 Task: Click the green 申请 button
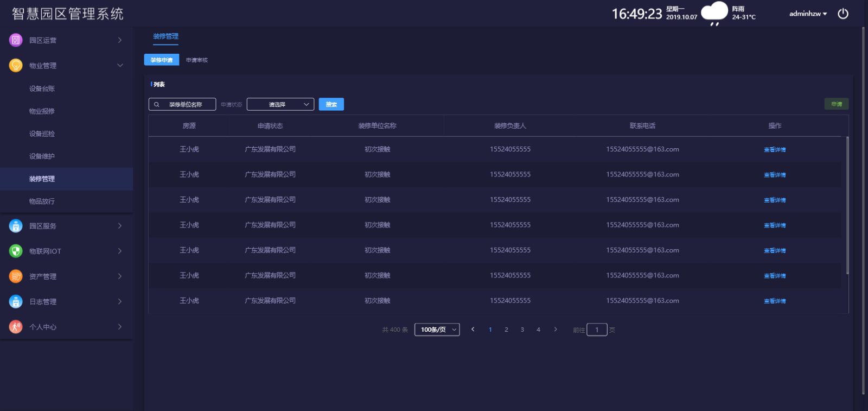tap(836, 104)
